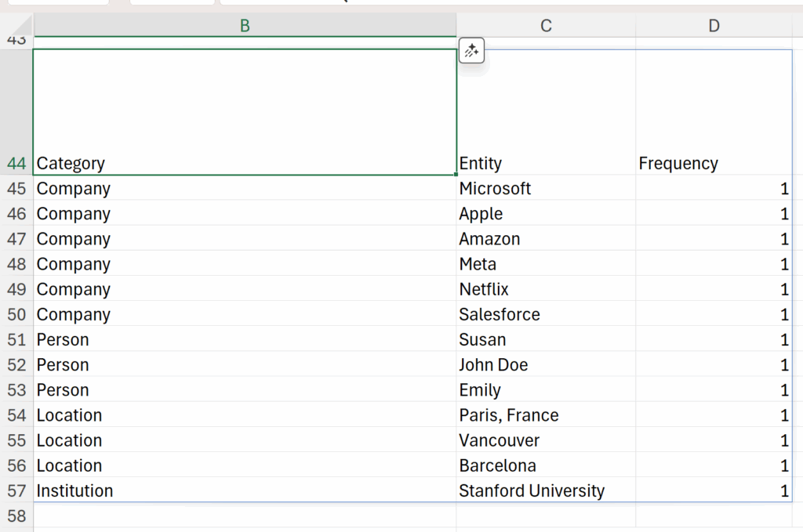Select the Netflix cell
Image resolution: width=803 pixels, height=532 pixels.
(x=546, y=289)
